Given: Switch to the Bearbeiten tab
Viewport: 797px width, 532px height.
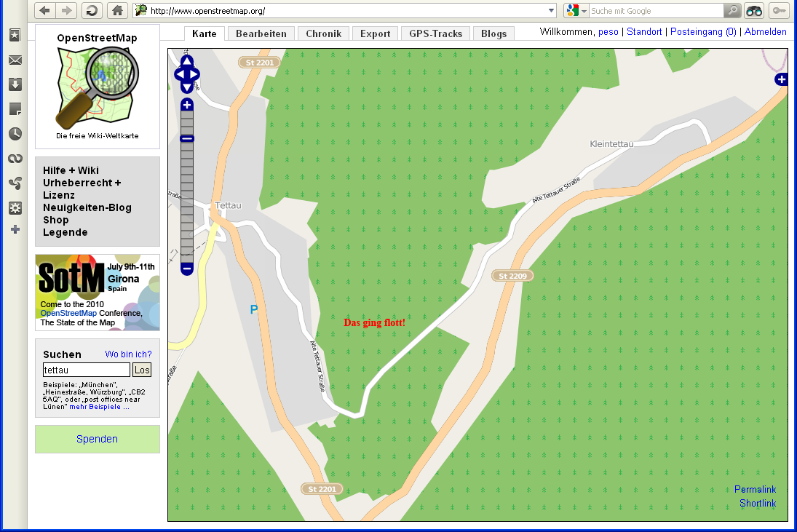Looking at the screenshot, I should tap(261, 33).
